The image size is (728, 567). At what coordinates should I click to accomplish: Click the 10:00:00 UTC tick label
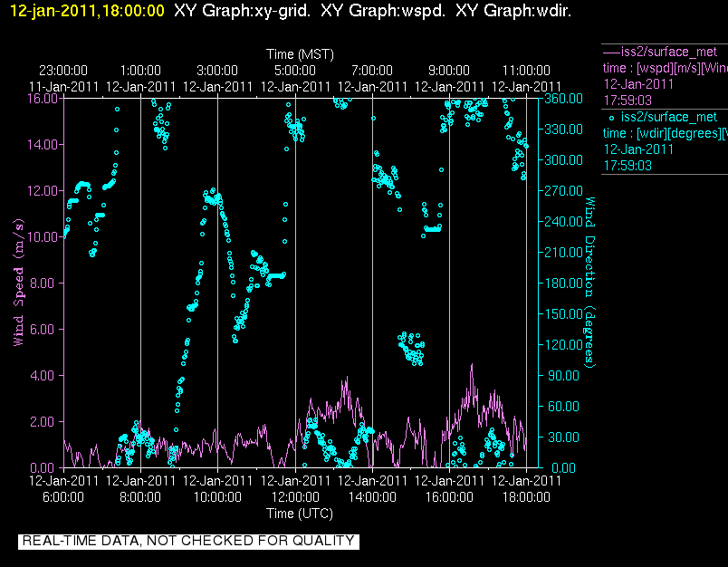pyautogui.click(x=217, y=497)
